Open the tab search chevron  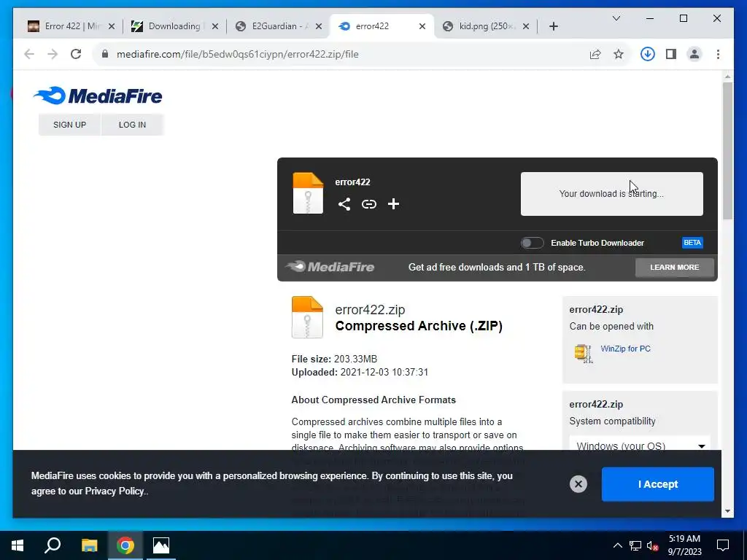[x=616, y=18]
